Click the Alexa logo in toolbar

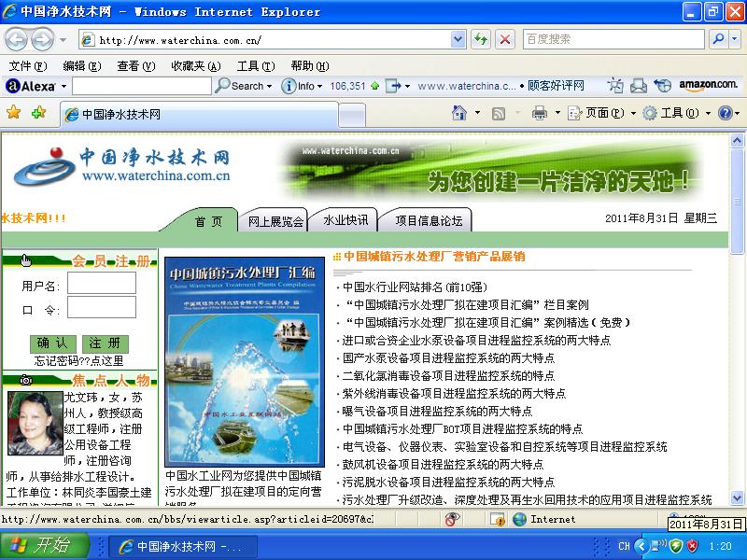coord(31,86)
